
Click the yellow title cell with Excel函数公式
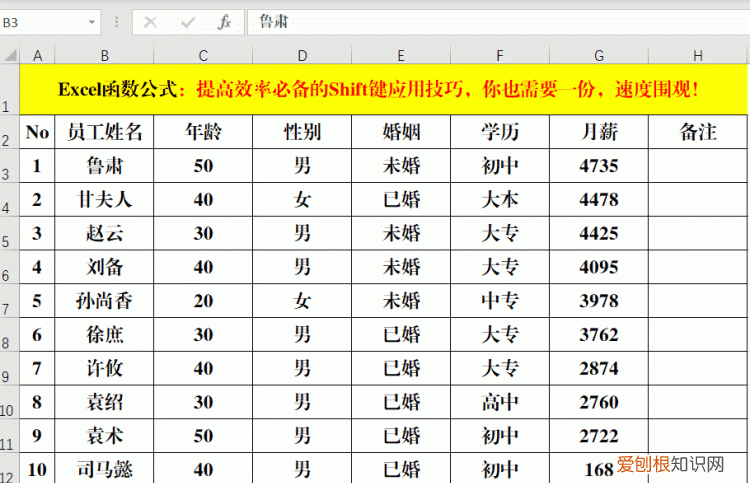pyautogui.click(x=383, y=89)
